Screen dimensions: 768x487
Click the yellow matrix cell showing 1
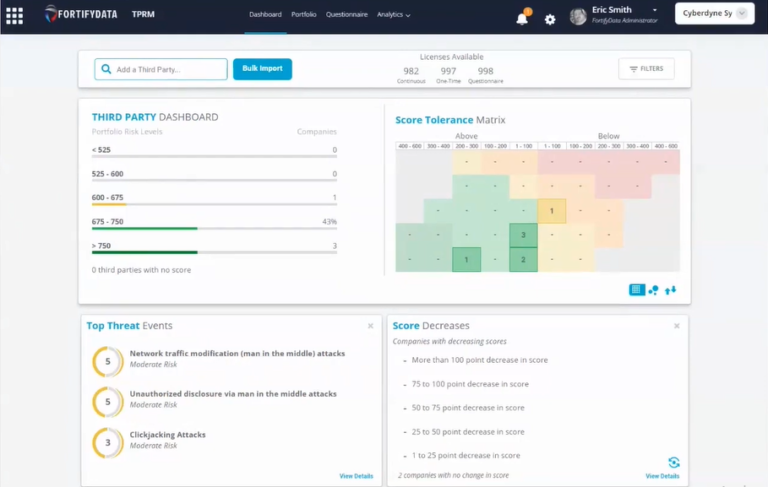[552, 211]
